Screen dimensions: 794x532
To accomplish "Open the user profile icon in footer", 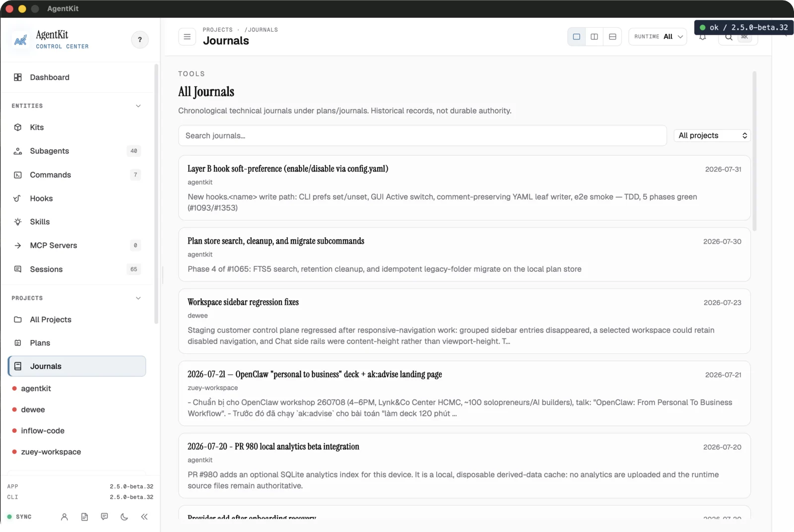I will click(x=65, y=517).
